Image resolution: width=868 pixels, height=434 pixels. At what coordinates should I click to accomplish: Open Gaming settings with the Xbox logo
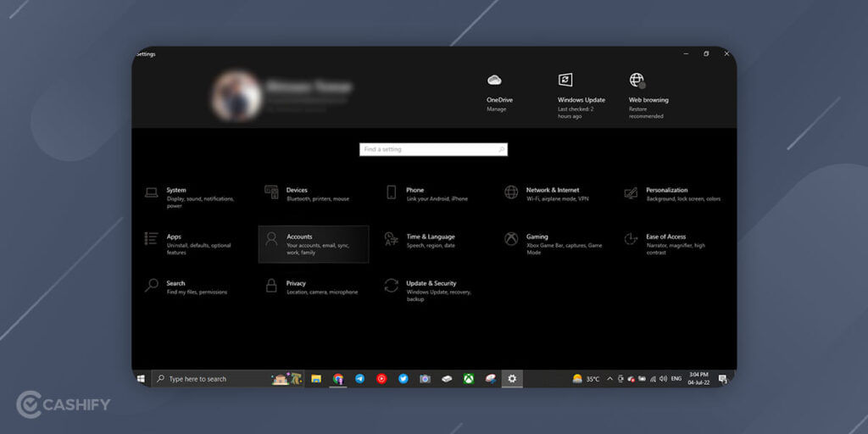coord(552,244)
